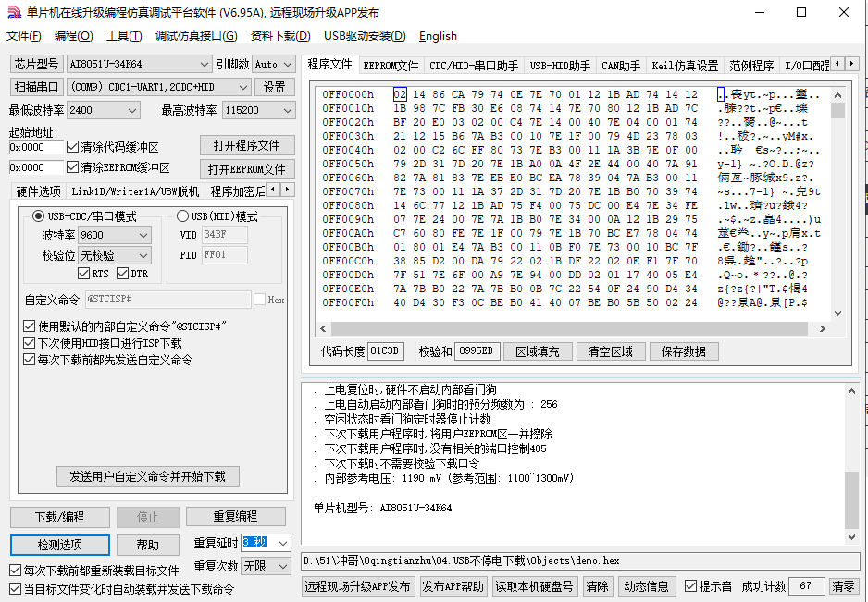Image resolution: width=868 pixels, height=602 pixels.
Task: Open 校验位 无校验 dropdown
Action: click(115, 255)
